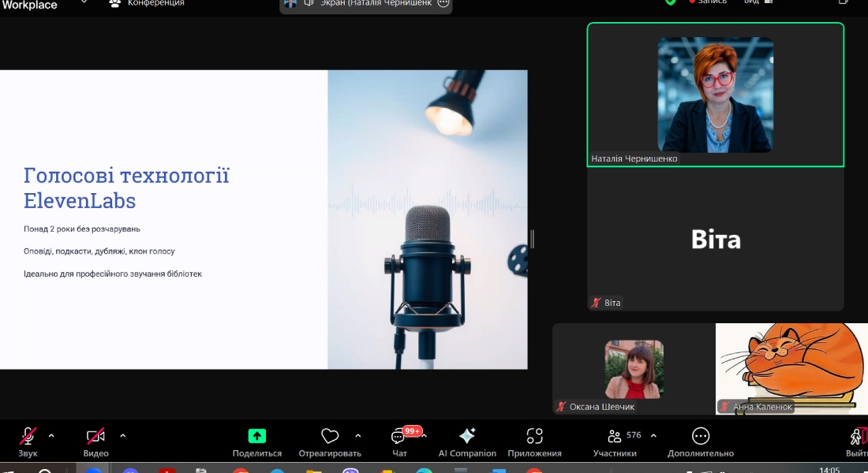Click the Наталія Чернишенко name label

[634, 158]
